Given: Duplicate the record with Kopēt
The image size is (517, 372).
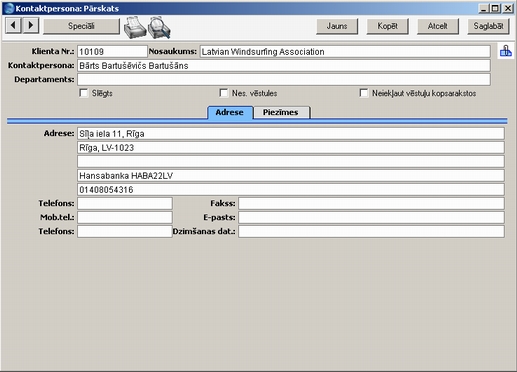Looking at the screenshot, I should (387, 26).
